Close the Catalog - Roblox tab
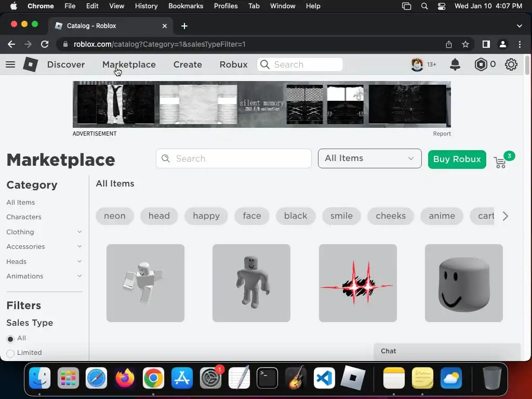Screen dimensions: 532x399 (165, 26)
